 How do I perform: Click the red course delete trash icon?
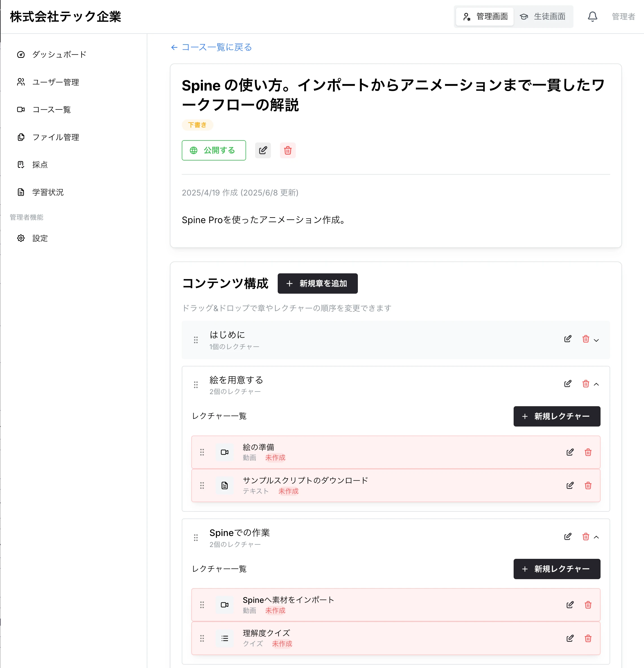(x=288, y=150)
